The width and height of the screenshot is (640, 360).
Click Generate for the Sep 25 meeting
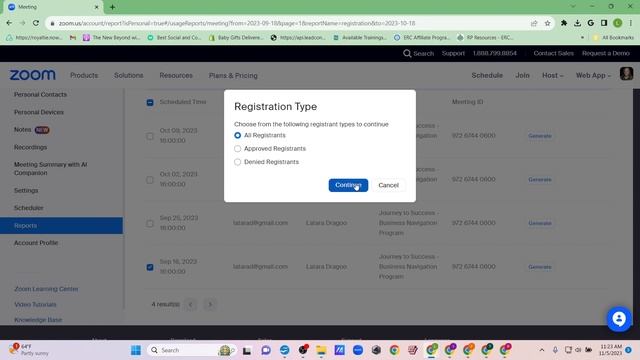[x=540, y=223]
